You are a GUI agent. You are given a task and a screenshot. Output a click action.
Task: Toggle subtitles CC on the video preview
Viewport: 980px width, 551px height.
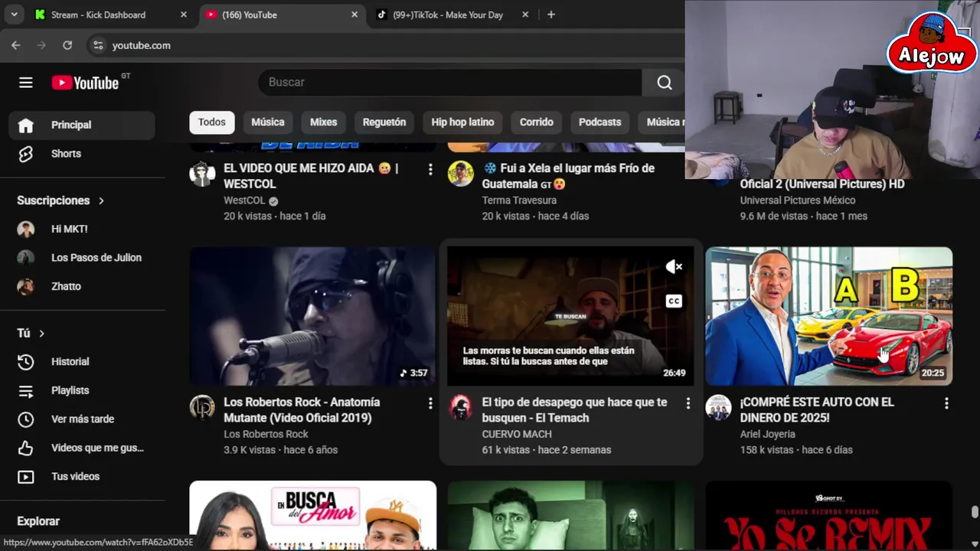click(674, 302)
